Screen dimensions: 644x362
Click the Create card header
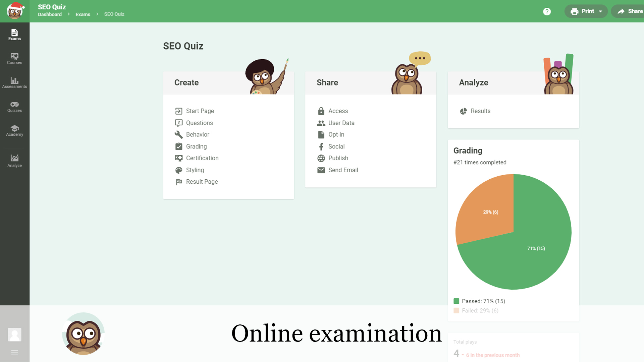[228, 83]
